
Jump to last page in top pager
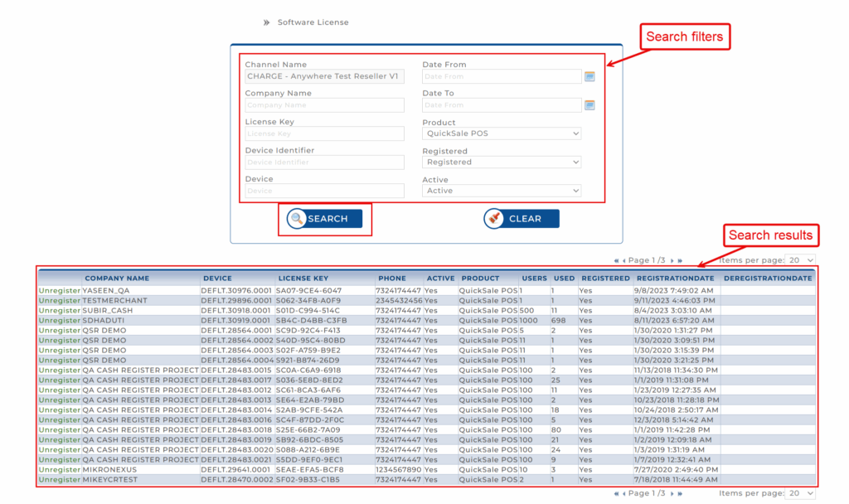click(x=681, y=260)
